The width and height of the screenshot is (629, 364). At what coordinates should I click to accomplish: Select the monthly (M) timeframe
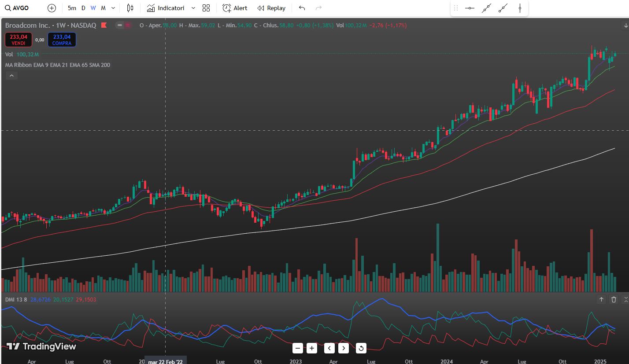(103, 8)
